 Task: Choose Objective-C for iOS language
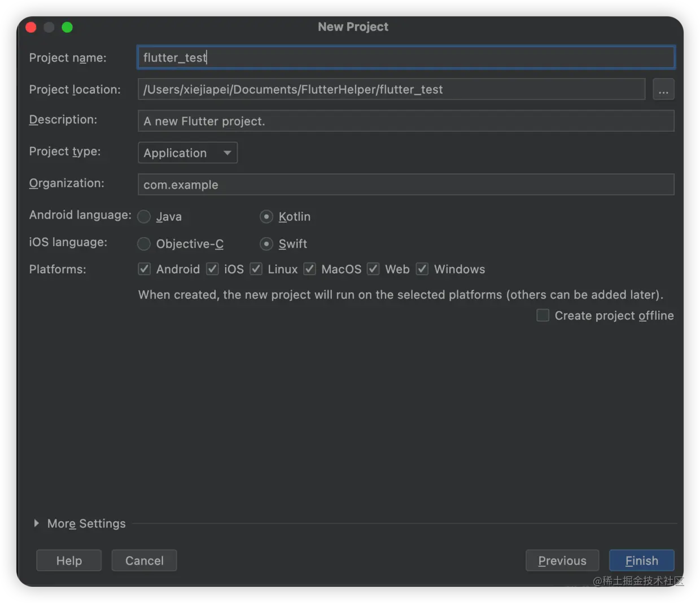point(145,244)
